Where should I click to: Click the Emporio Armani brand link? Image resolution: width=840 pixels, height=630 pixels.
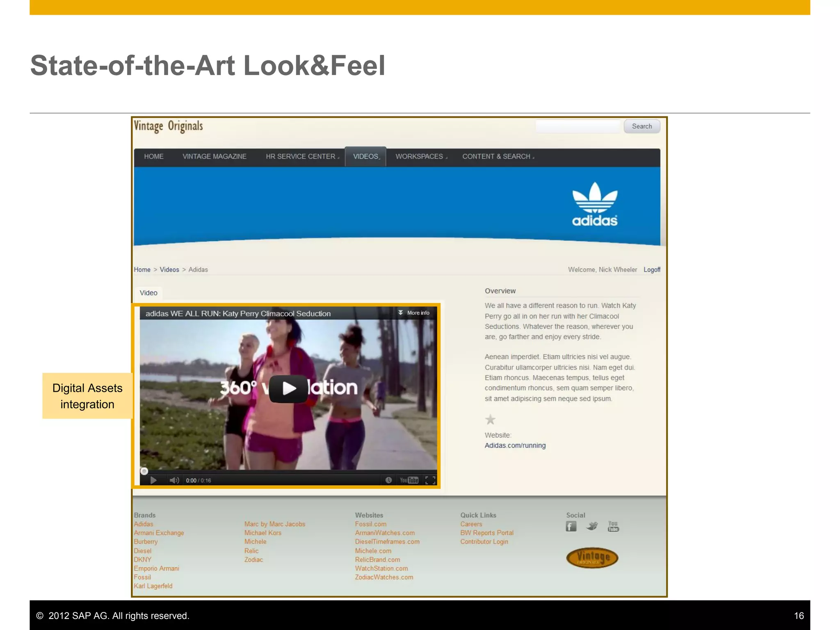(156, 568)
